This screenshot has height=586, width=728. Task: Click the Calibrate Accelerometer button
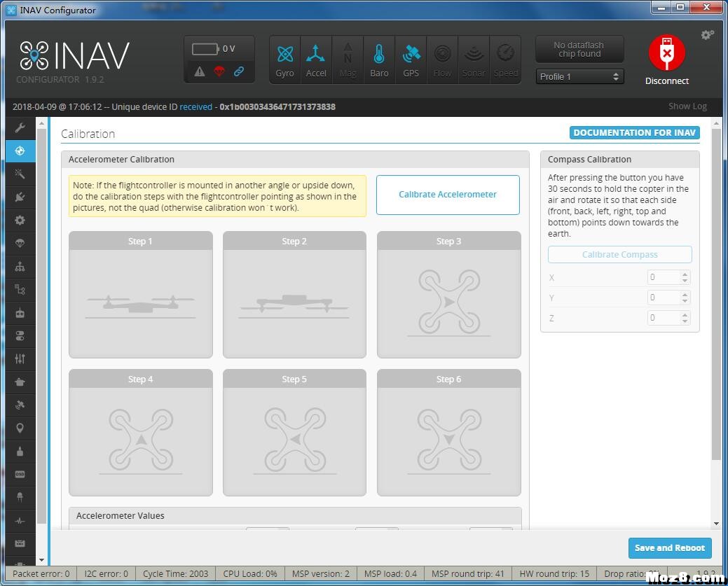[x=448, y=195]
